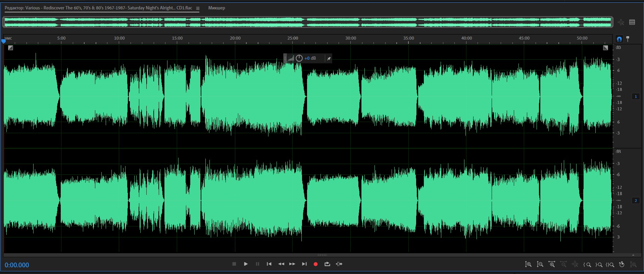Image resolution: width=644 pixels, height=274 pixels.
Task: Switch to the Микшер tab
Action: (216, 8)
